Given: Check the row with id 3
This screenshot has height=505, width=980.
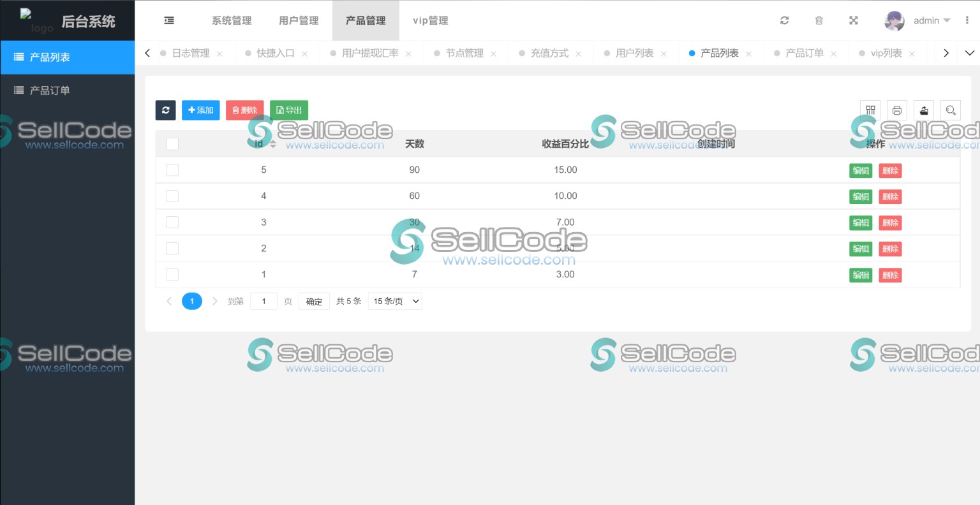Looking at the screenshot, I should (x=172, y=223).
